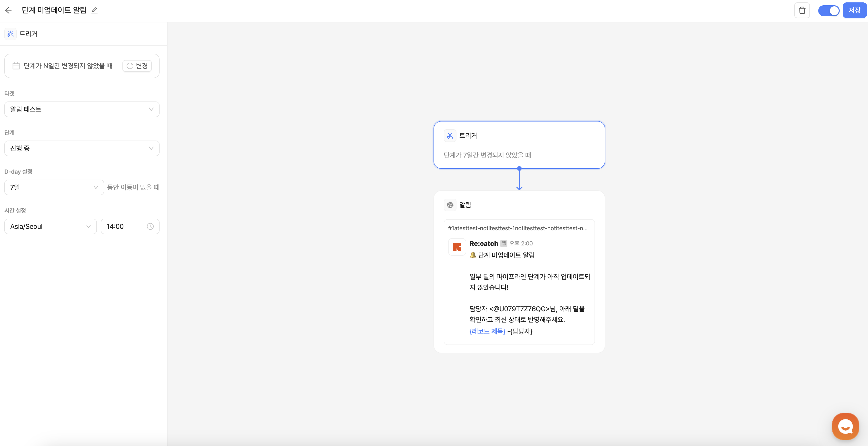
Task: Click the pencil edit title icon
Action: point(95,10)
